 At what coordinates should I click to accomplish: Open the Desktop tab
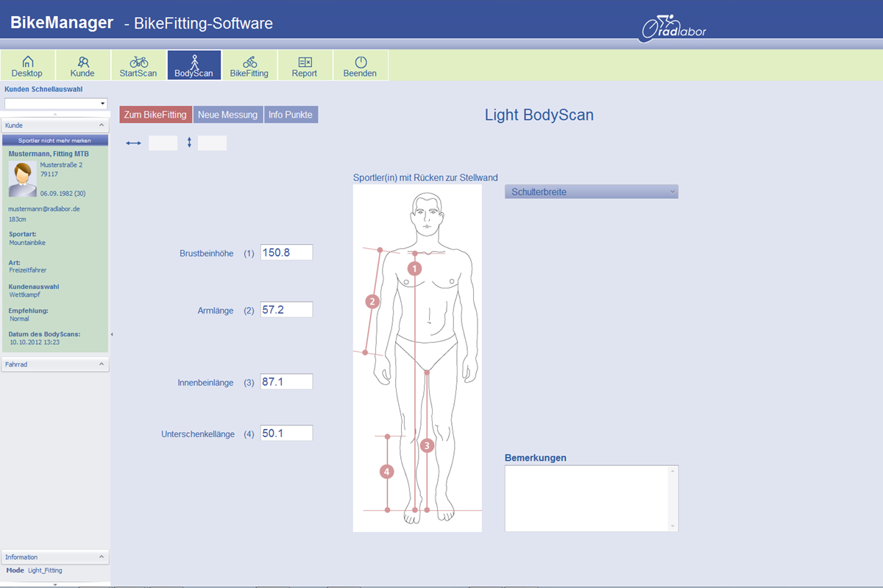27,65
